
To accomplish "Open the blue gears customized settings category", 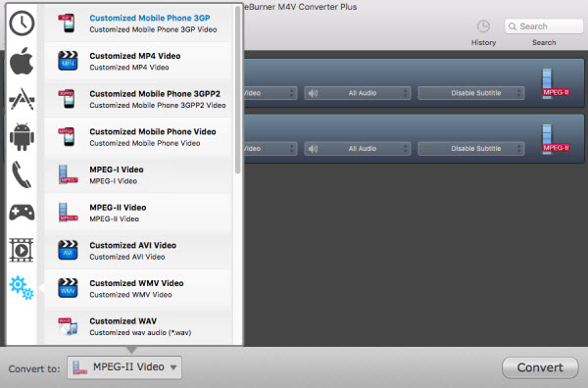I will pos(22,288).
